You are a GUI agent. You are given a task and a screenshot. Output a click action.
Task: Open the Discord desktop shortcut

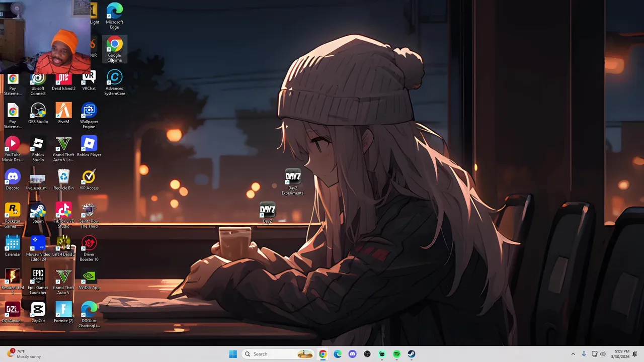(13, 180)
